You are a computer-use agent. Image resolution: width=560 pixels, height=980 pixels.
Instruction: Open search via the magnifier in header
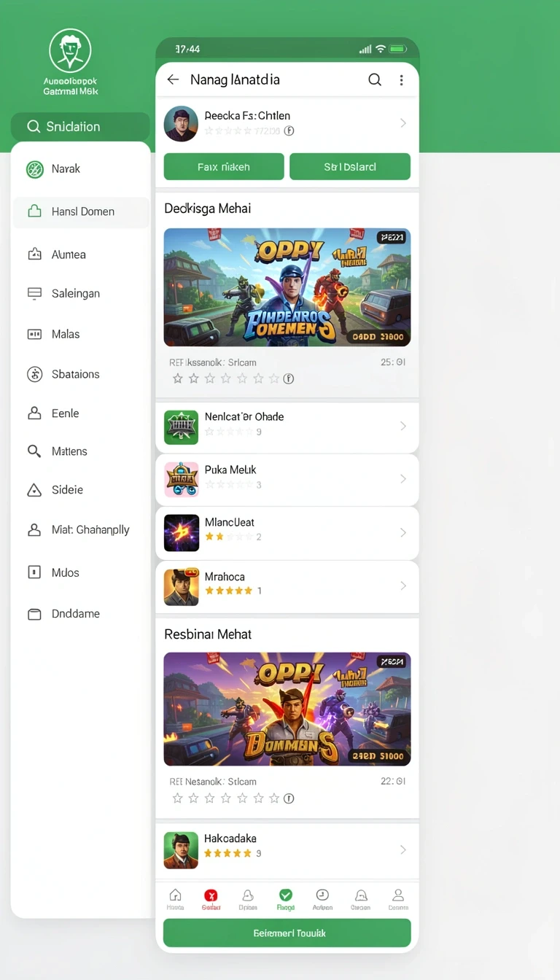pyautogui.click(x=375, y=79)
